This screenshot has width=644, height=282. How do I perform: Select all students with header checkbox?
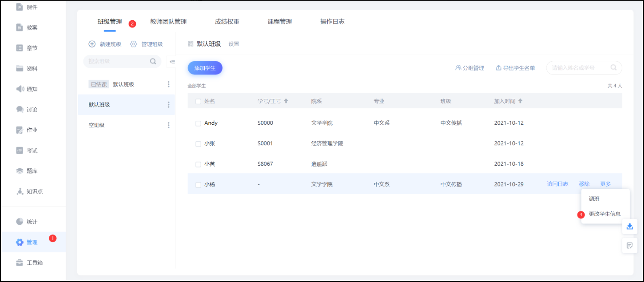[198, 102]
